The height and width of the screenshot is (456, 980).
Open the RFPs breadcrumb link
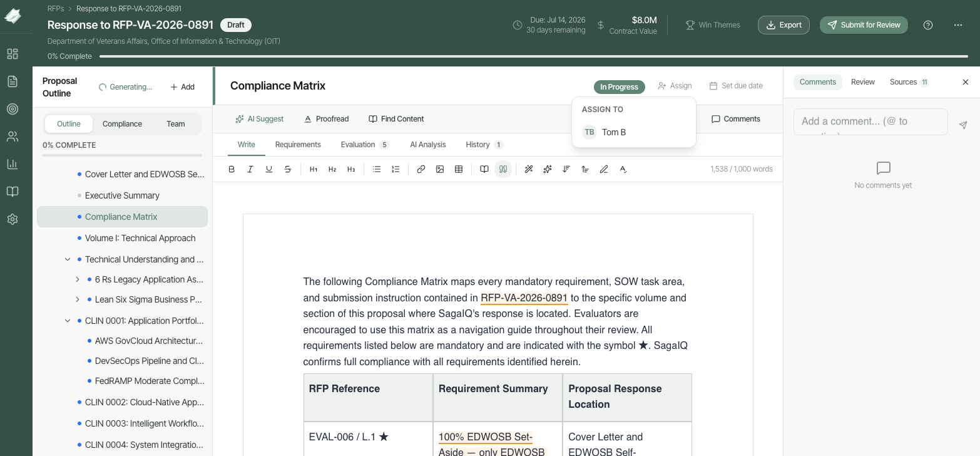(x=56, y=9)
